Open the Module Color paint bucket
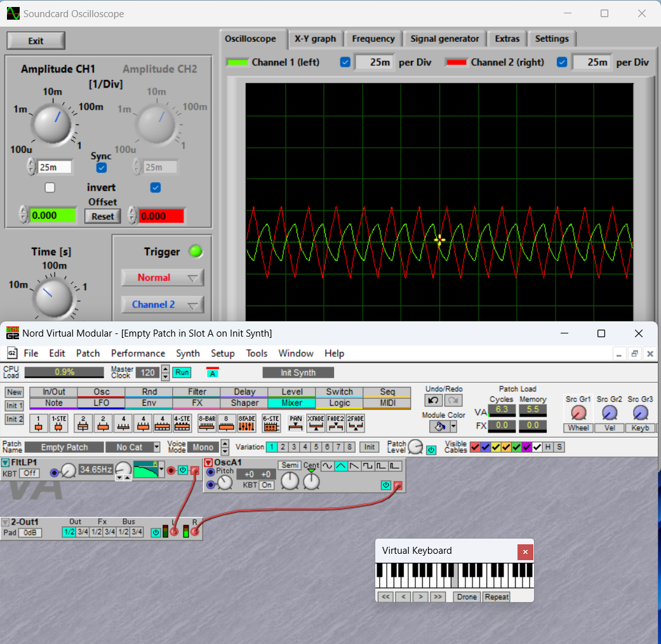Viewport: 661px width, 644px height. pyautogui.click(x=439, y=427)
